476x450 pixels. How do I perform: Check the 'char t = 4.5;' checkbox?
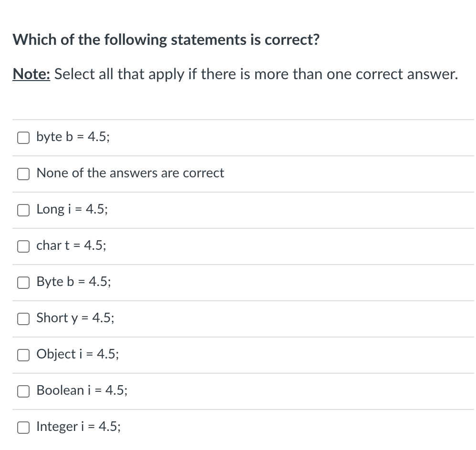click(x=23, y=246)
